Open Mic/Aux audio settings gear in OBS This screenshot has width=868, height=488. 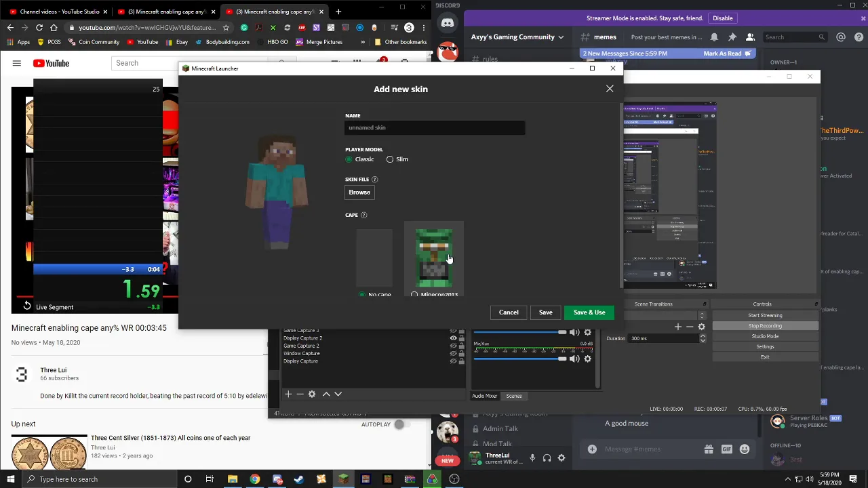click(588, 359)
